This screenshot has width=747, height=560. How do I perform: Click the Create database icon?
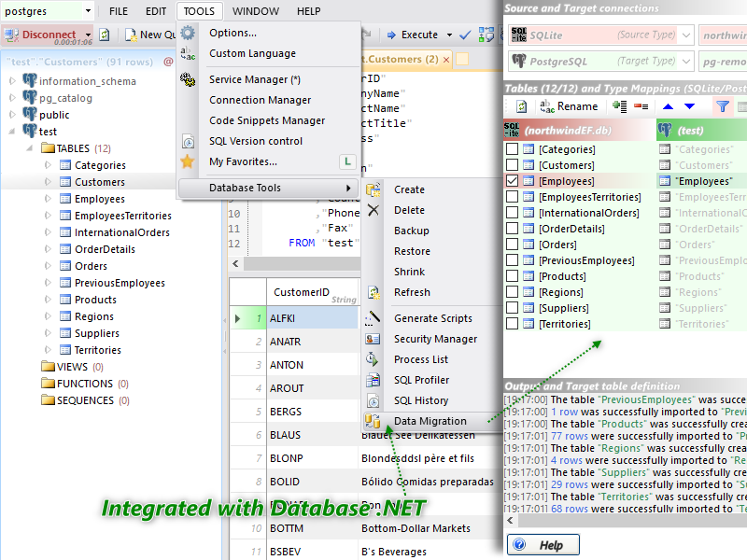pos(373,189)
